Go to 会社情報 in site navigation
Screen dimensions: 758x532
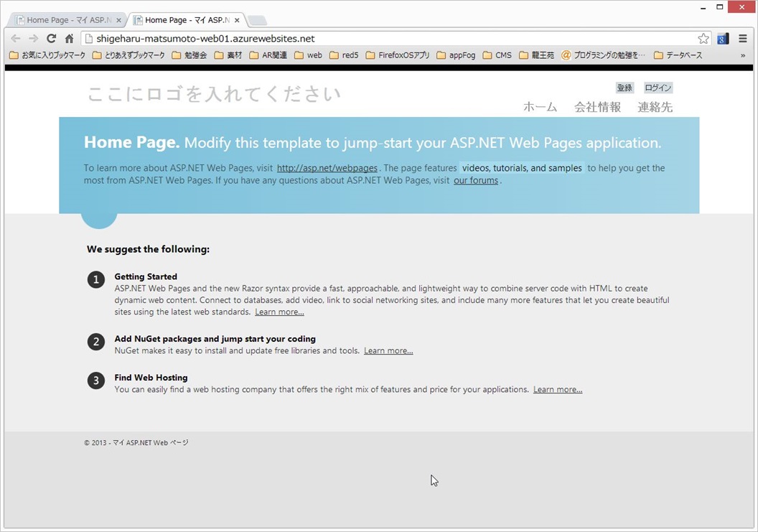[597, 107]
